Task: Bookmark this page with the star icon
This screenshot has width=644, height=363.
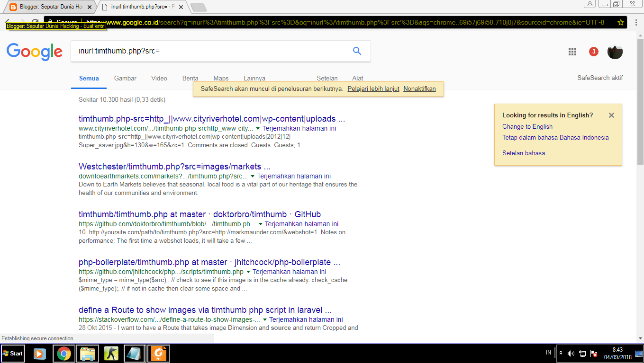Action: [621, 22]
